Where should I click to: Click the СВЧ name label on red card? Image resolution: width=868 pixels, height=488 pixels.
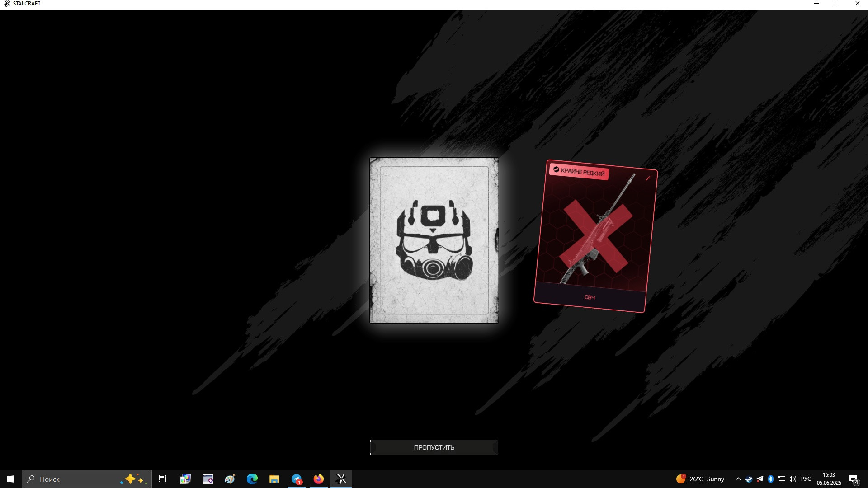(x=590, y=297)
